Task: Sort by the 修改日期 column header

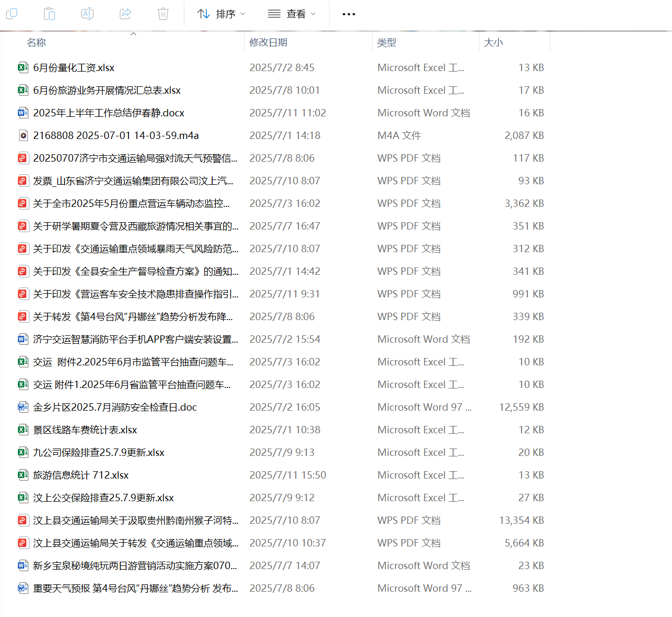Action: point(268,43)
